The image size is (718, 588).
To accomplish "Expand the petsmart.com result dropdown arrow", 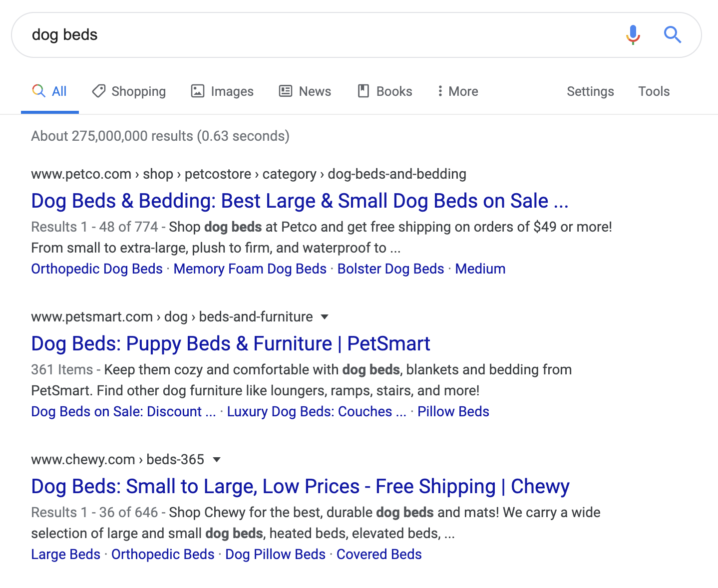I will click(325, 316).
